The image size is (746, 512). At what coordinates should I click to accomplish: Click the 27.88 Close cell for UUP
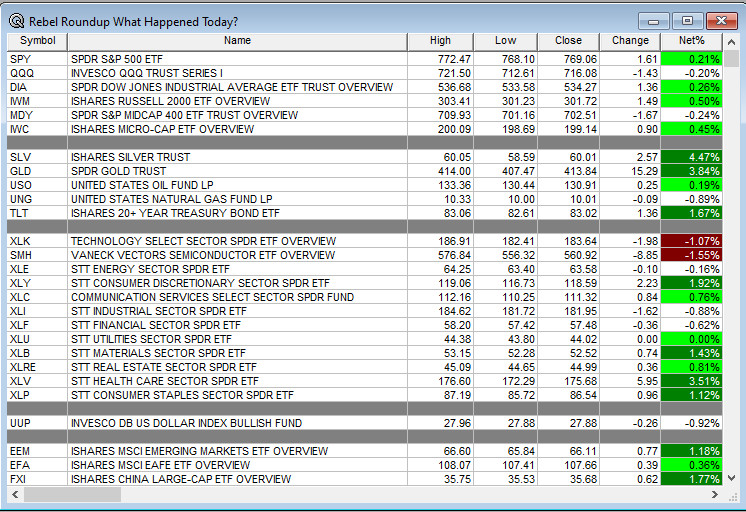click(x=569, y=423)
